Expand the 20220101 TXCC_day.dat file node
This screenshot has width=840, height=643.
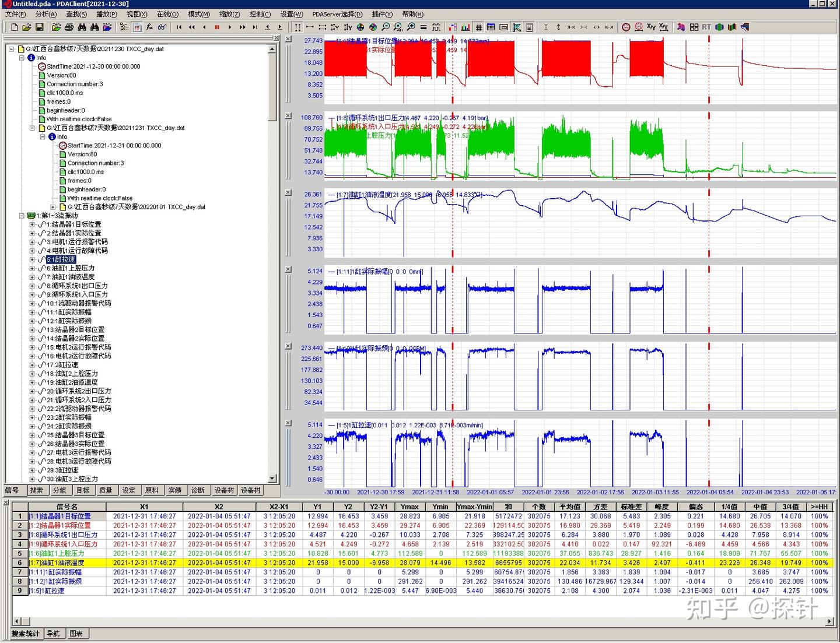pos(53,207)
